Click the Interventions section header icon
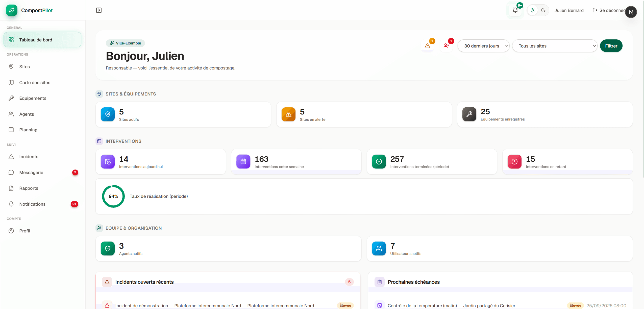This screenshot has width=644, height=309. coord(99,141)
